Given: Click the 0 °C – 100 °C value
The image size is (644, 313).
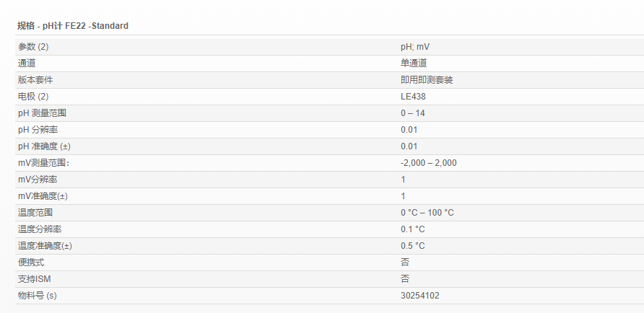Looking at the screenshot, I should coord(427,213).
